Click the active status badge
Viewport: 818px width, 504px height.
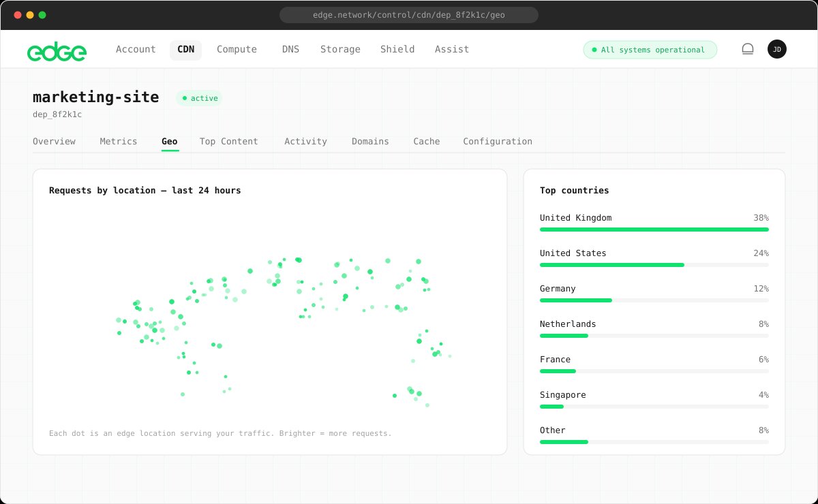pos(200,98)
